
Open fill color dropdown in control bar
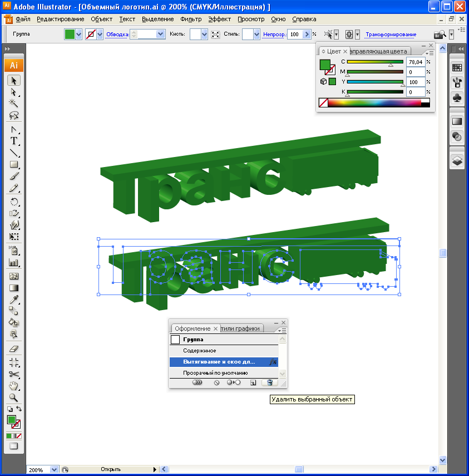(78, 34)
